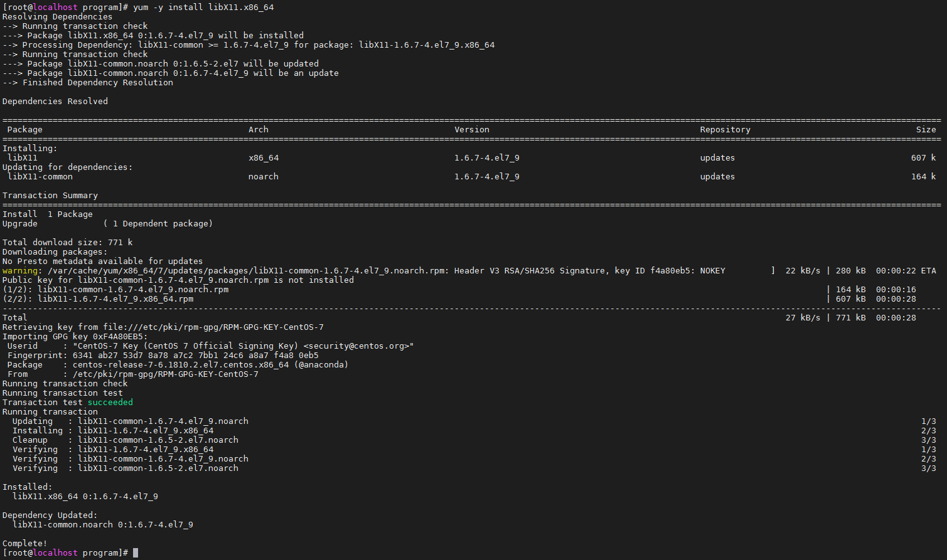Viewport: 947px width, 560px height.
Task: Click the 'Total download size: 771 k' line
Action: pos(67,243)
